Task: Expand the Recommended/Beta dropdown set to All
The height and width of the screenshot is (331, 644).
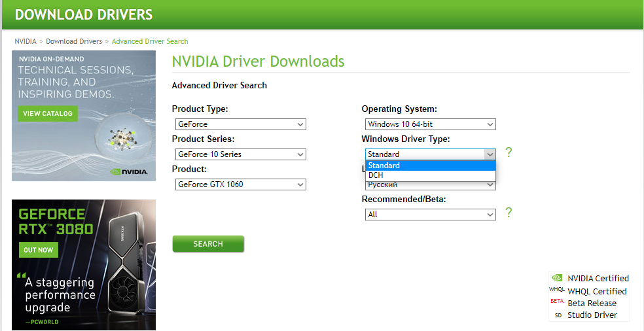Action: (x=430, y=215)
